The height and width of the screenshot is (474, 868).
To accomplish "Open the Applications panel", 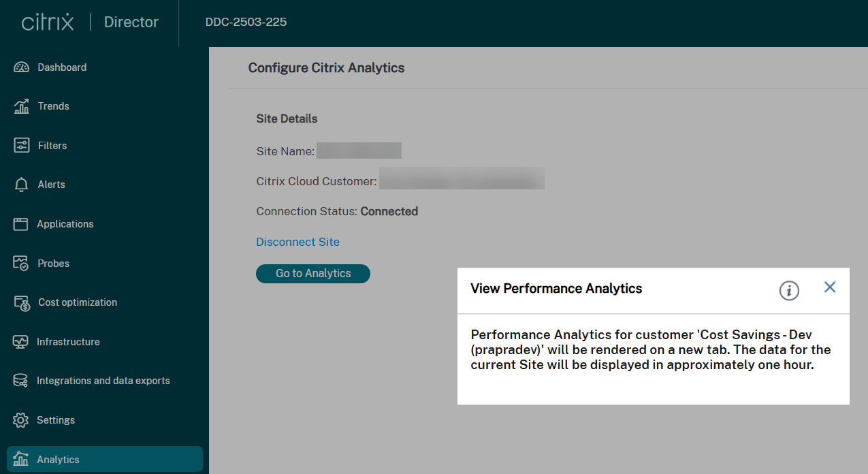I will coord(65,223).
